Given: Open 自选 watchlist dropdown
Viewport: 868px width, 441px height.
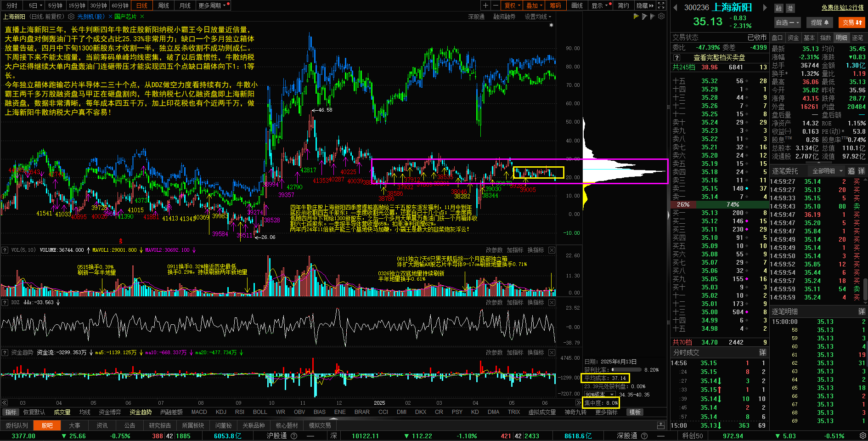Looking at the screenshot, I should [x=788, y=22].
